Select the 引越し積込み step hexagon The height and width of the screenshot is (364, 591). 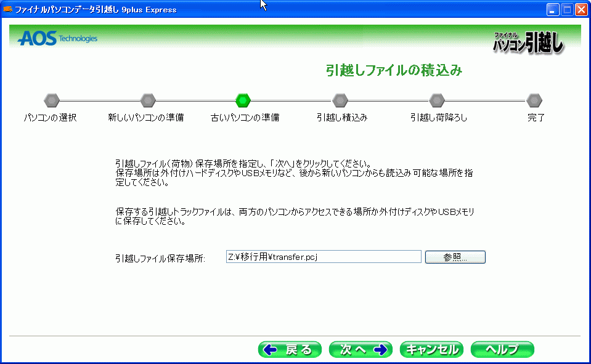(x=340, y=100)
